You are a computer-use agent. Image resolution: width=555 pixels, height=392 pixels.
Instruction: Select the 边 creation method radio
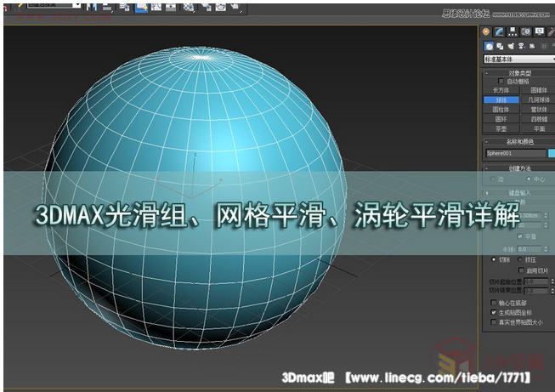pyautogui.click(x=492, y=179)
